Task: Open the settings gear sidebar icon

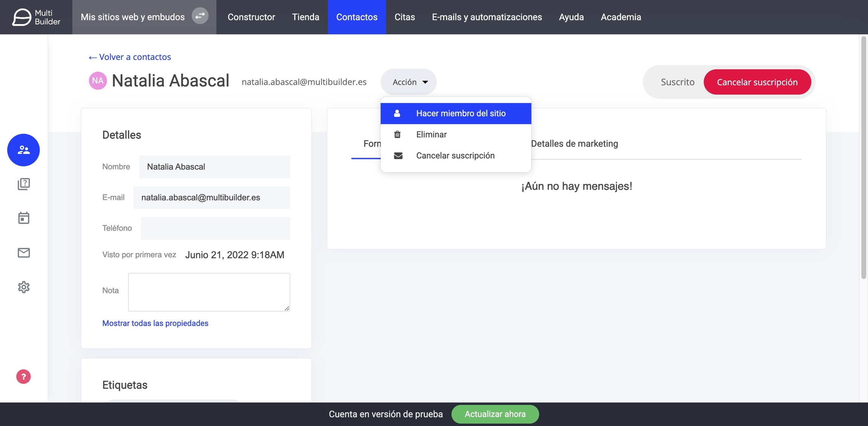Action: coord(23,287)
